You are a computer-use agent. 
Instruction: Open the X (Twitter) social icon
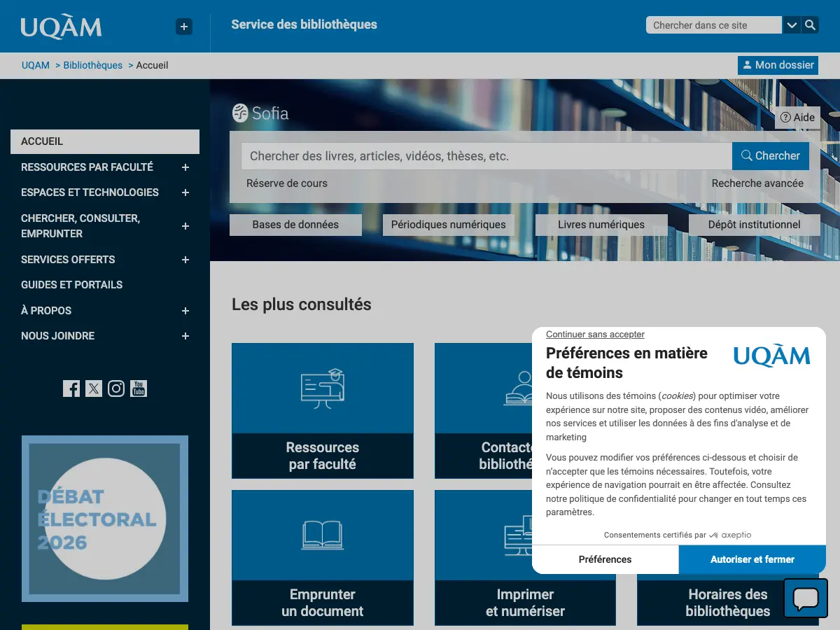(94, 388)
